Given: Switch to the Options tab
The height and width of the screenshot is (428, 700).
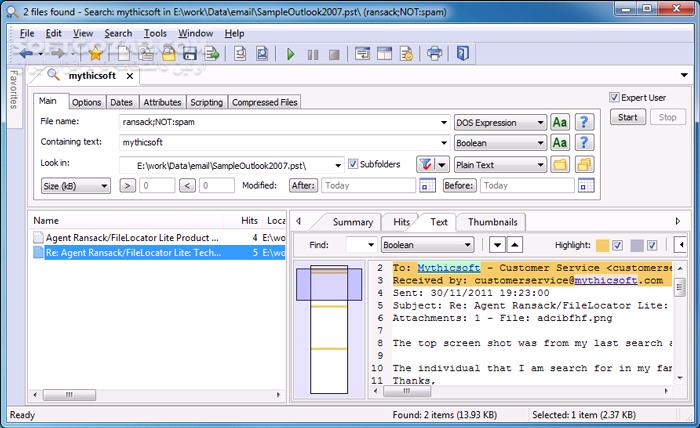Looking at the screenshot, I should pos(87,102).
